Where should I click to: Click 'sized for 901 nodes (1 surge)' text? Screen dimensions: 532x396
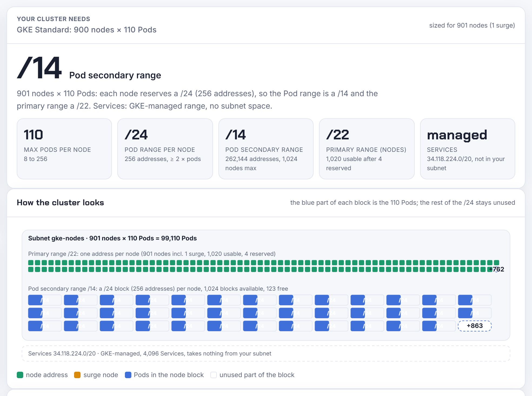tap(472, 25)
